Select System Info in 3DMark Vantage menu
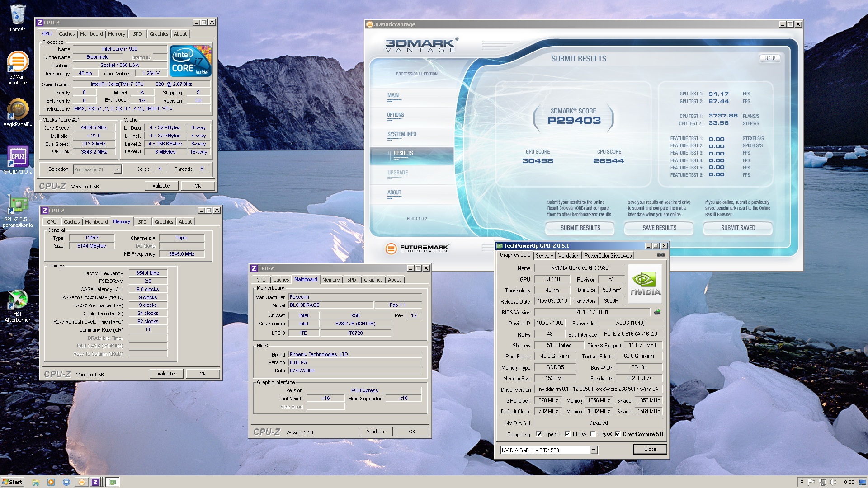 coord(401,134)
